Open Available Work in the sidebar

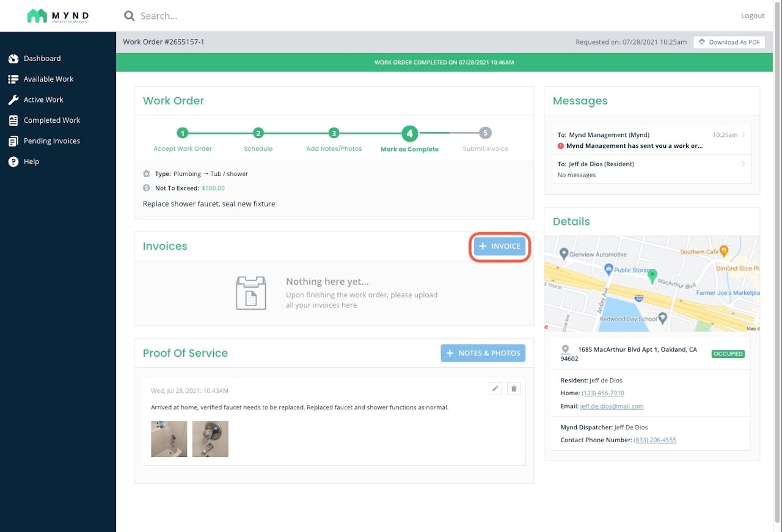(48, 79)
